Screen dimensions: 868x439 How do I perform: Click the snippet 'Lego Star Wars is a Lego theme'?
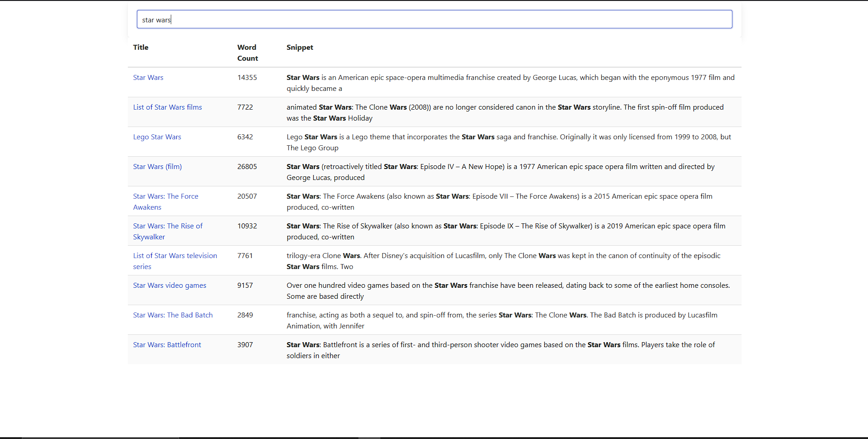pyautogui.click(x=509, y=143)
